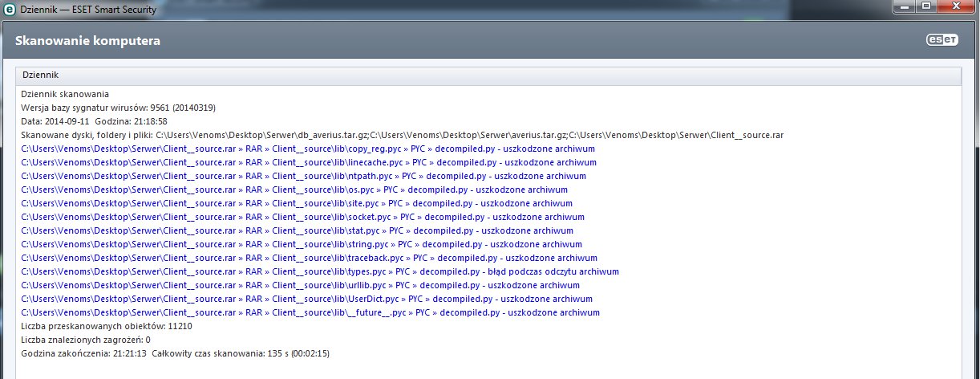The image size is (980, 379).
Task: Click the Dziennik column header
Action: point(488,75)
